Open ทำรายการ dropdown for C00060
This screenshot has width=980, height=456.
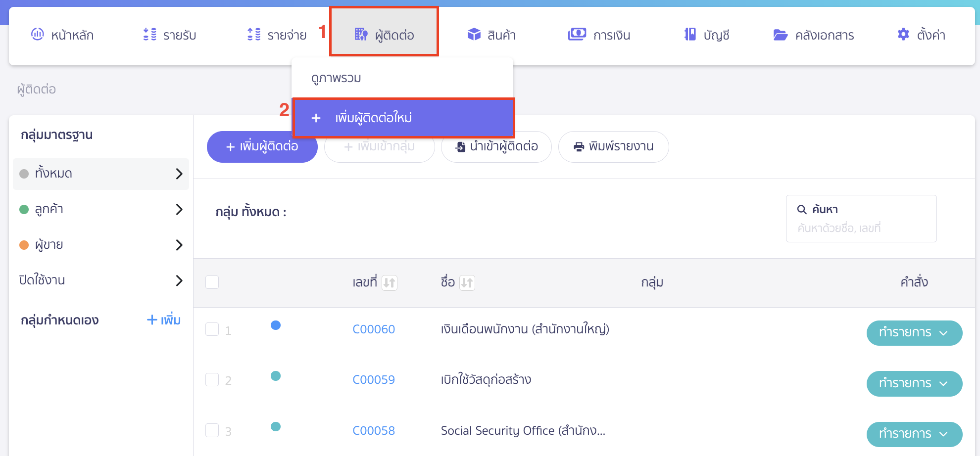[914, 333]
